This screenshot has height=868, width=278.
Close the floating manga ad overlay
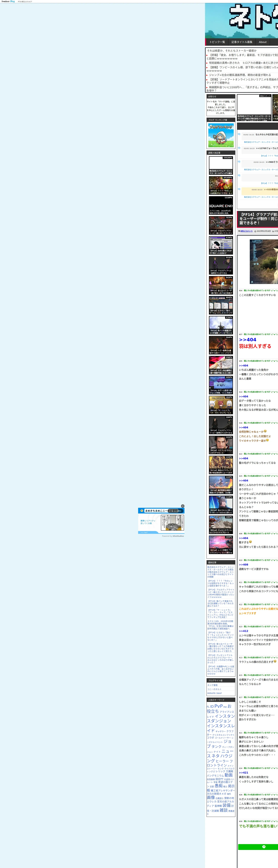click(183, 506)
